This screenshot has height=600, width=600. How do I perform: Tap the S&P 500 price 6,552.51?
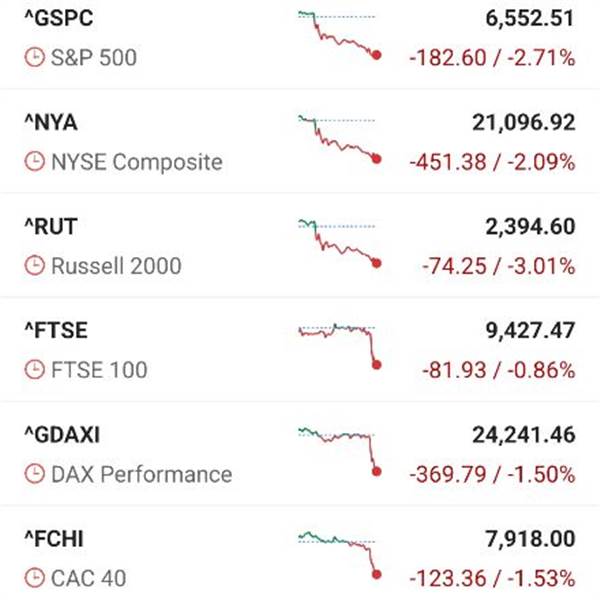point(527,18)
